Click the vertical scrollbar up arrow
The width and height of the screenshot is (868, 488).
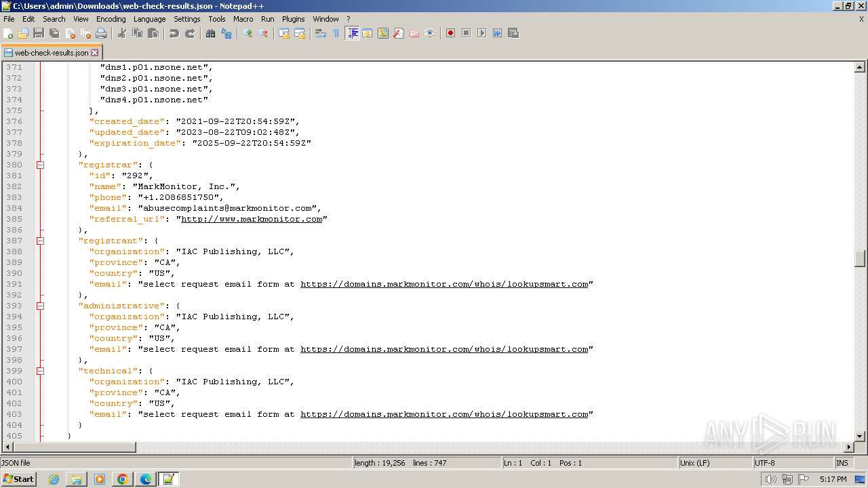[860, 67]
